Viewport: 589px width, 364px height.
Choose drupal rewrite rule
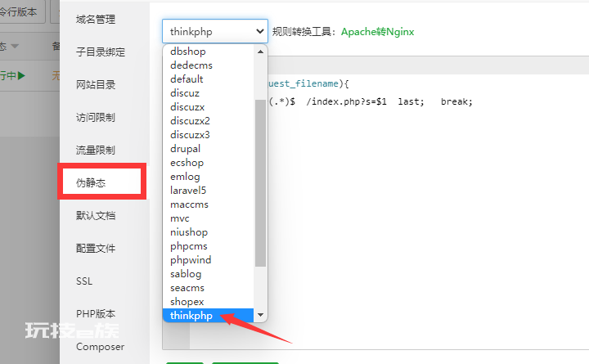[209, 148]
